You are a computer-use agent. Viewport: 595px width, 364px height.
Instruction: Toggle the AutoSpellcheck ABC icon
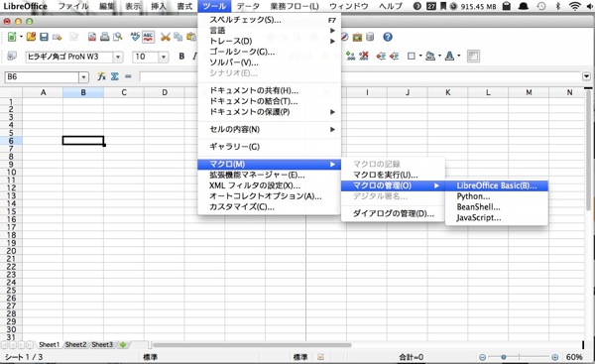click(x=148, y=37)
